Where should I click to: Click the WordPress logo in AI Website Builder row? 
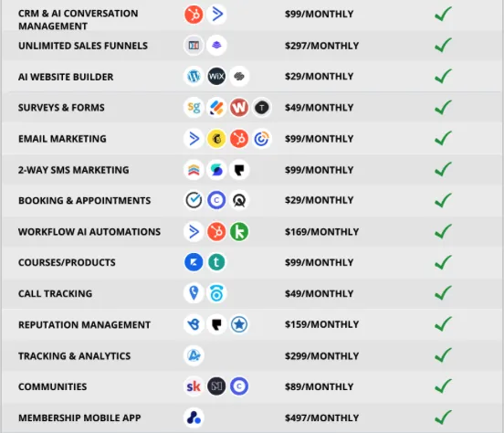click(x=194, y=76)
